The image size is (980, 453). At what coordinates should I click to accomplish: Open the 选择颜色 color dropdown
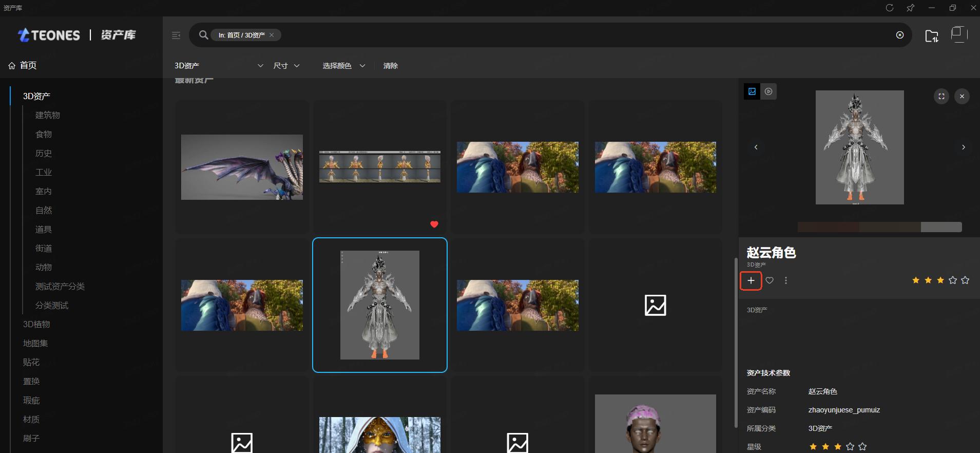click(x=343, y=66)
